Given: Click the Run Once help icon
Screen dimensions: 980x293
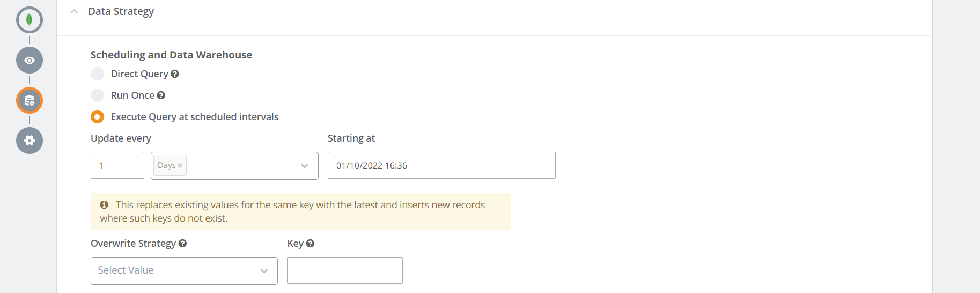Looking at the screenshot, I should click(x=161, y=96).
